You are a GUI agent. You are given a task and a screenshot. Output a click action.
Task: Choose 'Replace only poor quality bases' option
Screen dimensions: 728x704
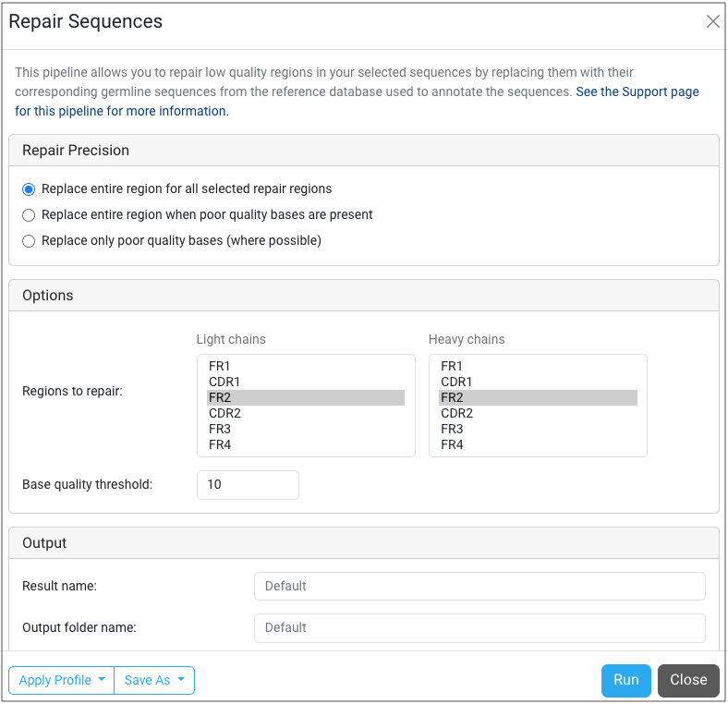pos(29,241)
